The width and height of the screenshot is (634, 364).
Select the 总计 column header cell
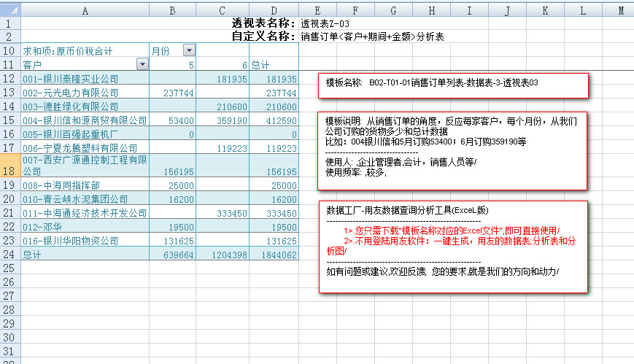coord(274,64)
